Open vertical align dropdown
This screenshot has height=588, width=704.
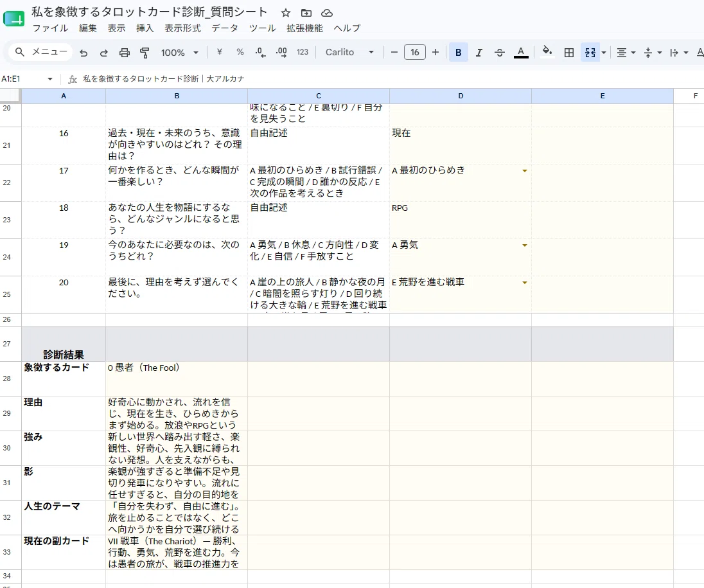(653, 53)
